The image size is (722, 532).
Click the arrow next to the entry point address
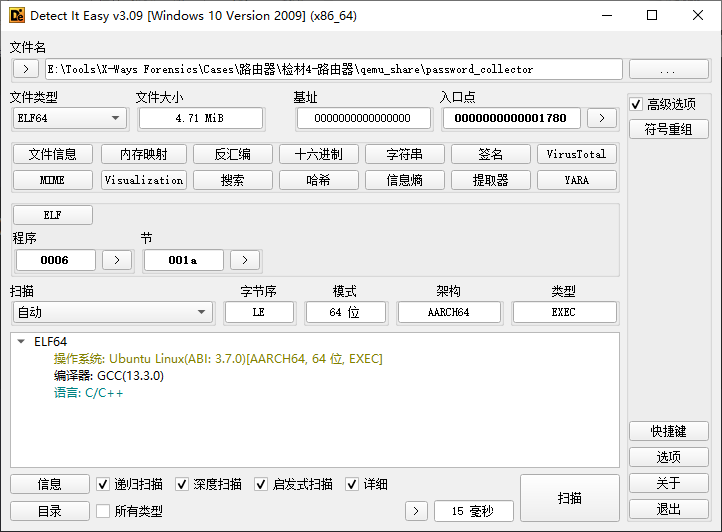click(601, 118)
